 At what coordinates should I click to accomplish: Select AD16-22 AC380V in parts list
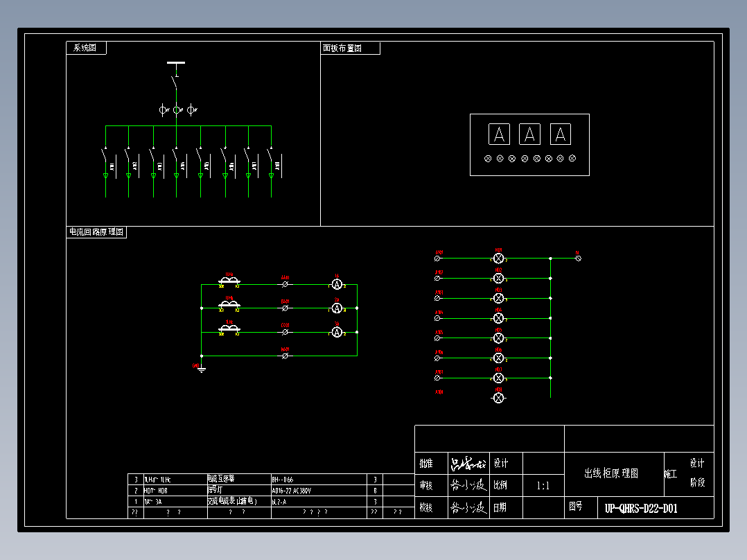tap(292, 491)
